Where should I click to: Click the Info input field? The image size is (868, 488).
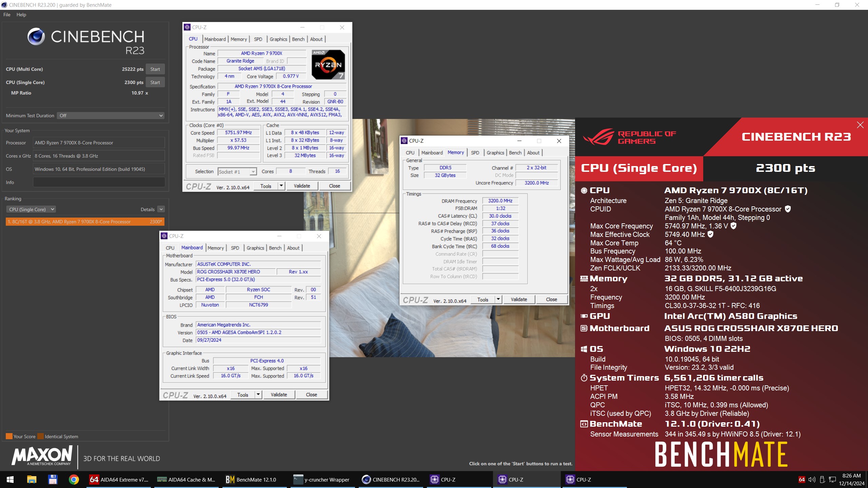click(x=99, y=182)
